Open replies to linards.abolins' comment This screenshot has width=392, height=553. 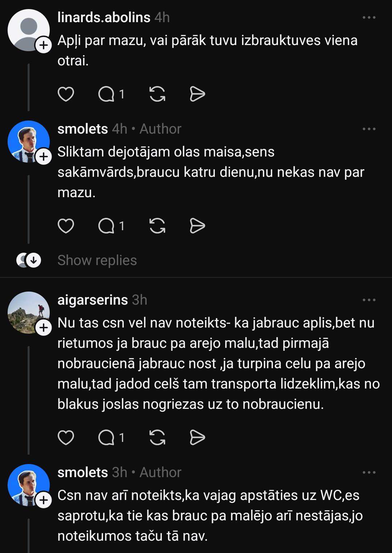point(111,94)
